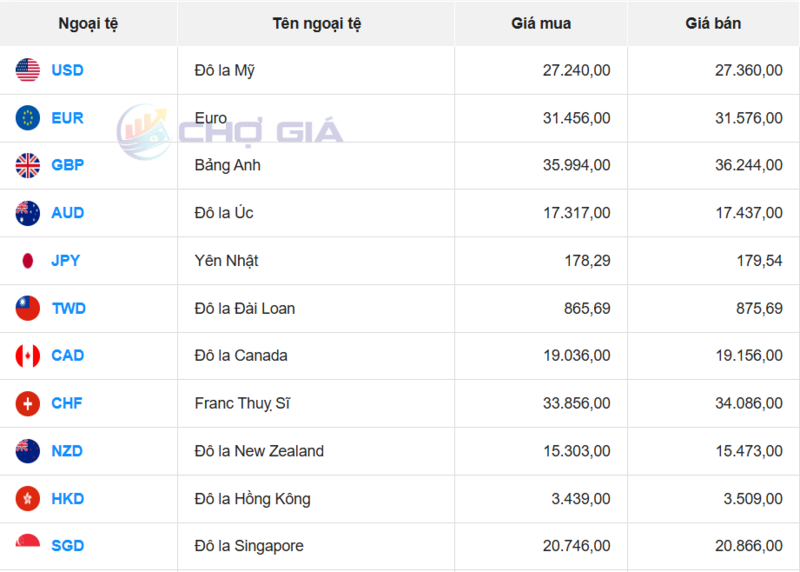The image size is (800, 572).
Task: Click the USD flag icon
Action: [28, 70]
